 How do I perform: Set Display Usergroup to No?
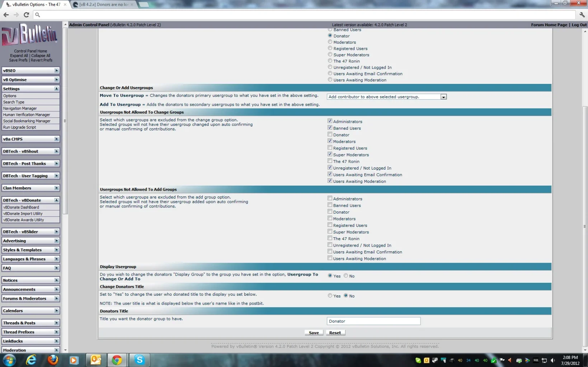click(x=346, y=276)
